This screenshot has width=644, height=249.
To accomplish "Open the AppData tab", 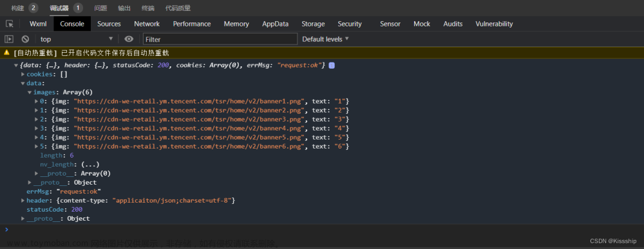I will [x=275, y=24].
